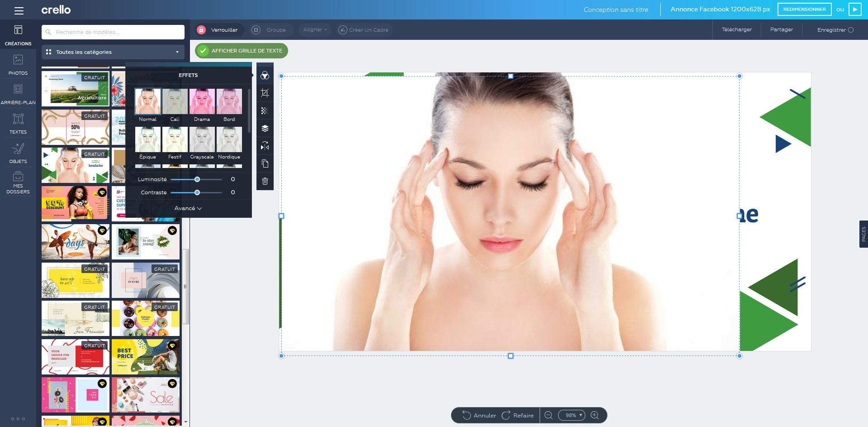Apply the Drama effect thumbnail
Viewport: 868px width, 427px height.
coord(202,101)
